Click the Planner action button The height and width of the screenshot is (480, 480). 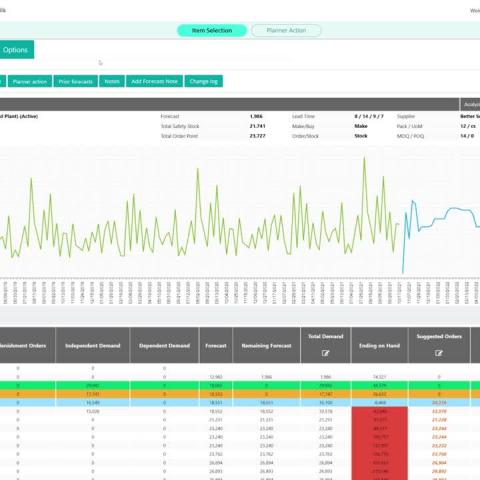click(30, 81)
